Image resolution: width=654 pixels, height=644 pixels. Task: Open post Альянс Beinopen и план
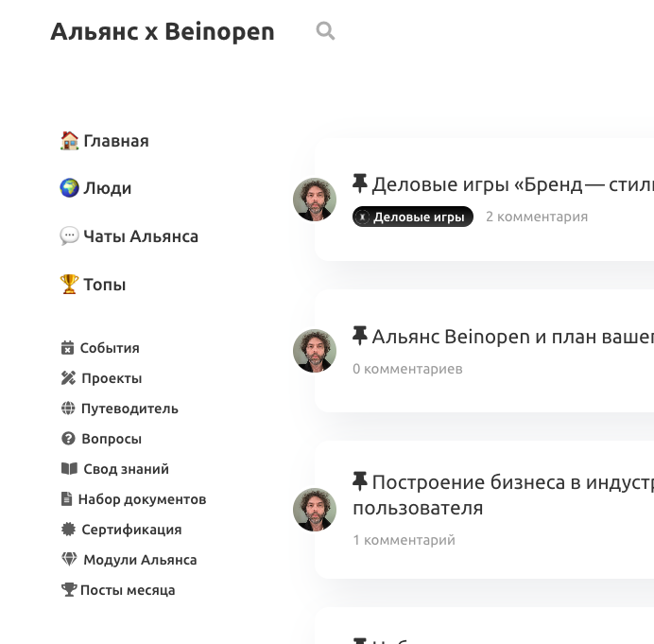click(512, 337)
